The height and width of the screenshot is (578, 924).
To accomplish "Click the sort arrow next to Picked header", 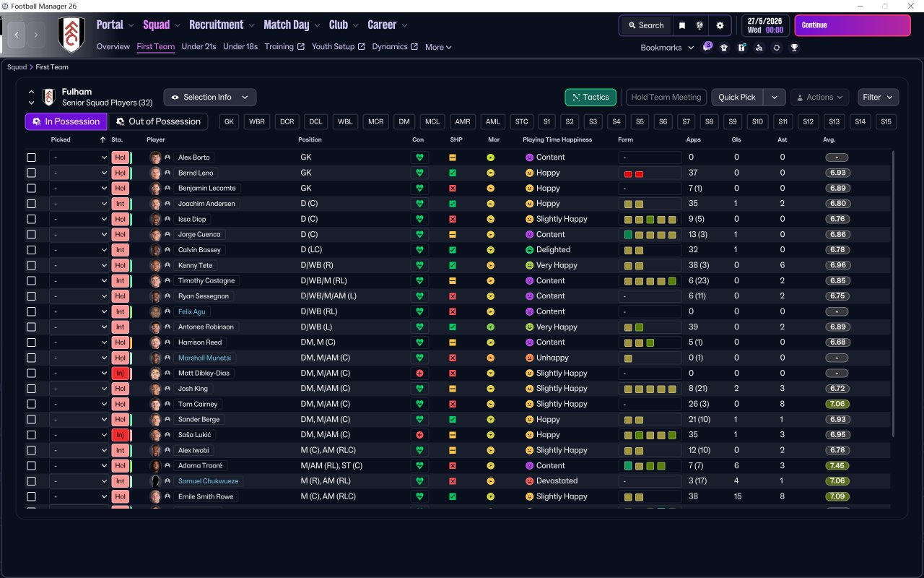I will tap(102, 139).
